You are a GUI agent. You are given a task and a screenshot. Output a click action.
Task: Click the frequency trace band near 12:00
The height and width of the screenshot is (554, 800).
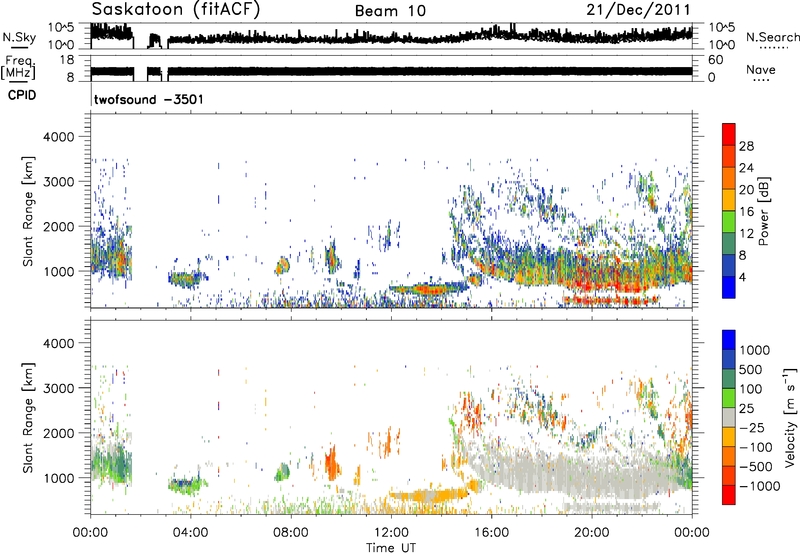(x=391, y=71)
